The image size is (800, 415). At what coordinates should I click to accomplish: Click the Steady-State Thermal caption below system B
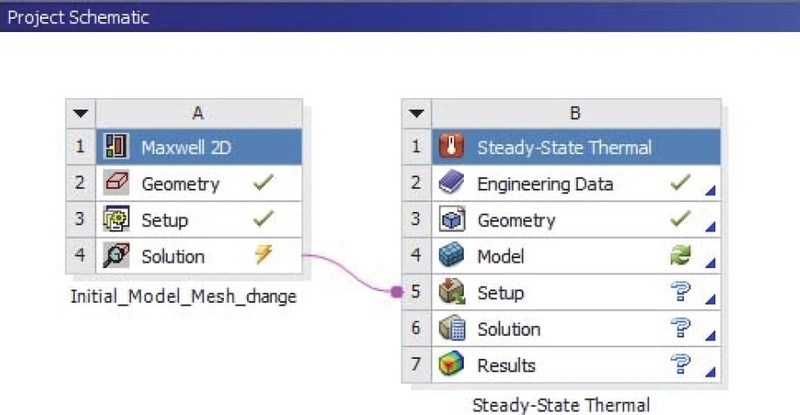point(559,405)
